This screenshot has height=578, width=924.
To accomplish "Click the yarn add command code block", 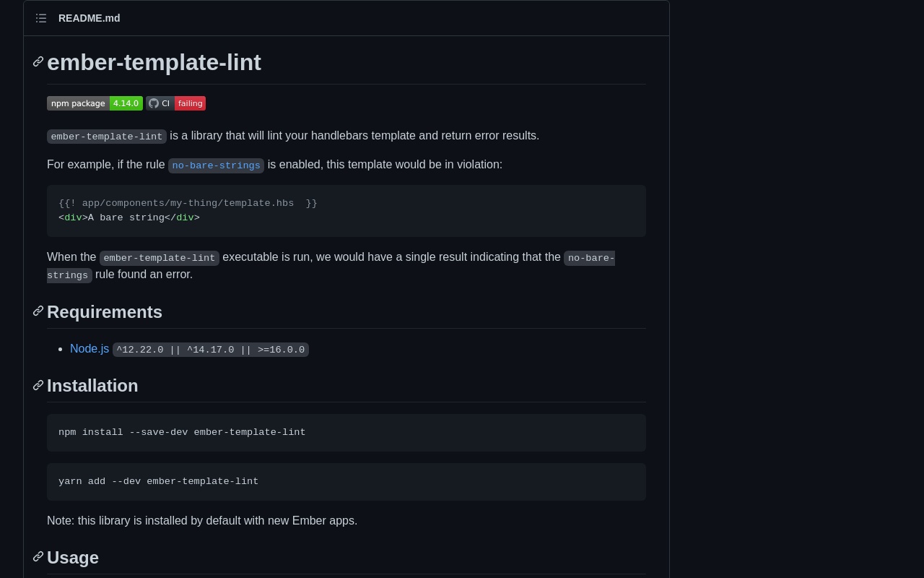I will [346, 482].
